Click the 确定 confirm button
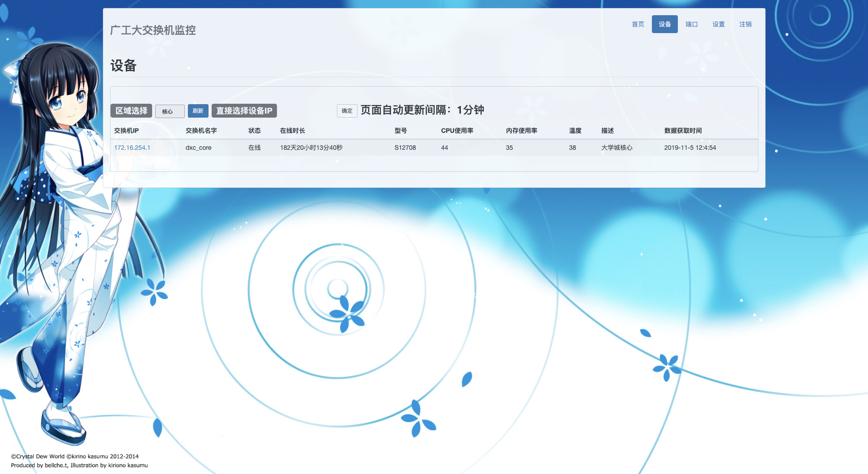868x474 pixels. [x=347, y=111]
